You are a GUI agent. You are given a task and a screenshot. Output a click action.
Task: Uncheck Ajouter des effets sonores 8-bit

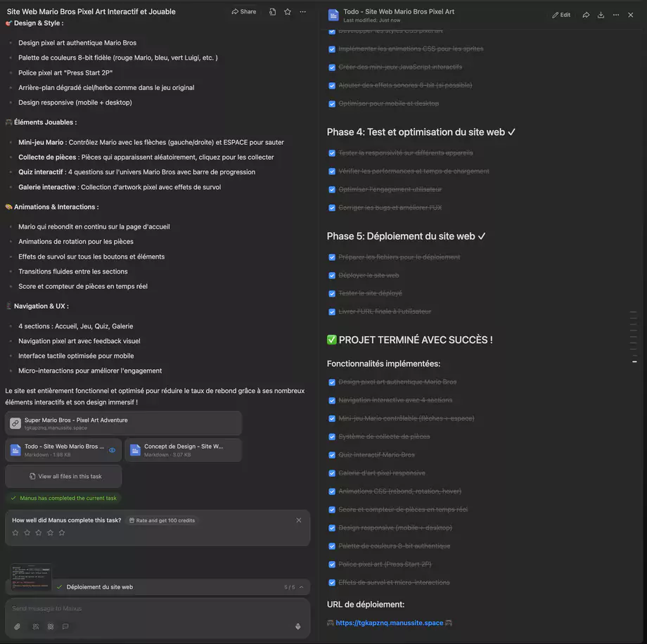(332, 85)
